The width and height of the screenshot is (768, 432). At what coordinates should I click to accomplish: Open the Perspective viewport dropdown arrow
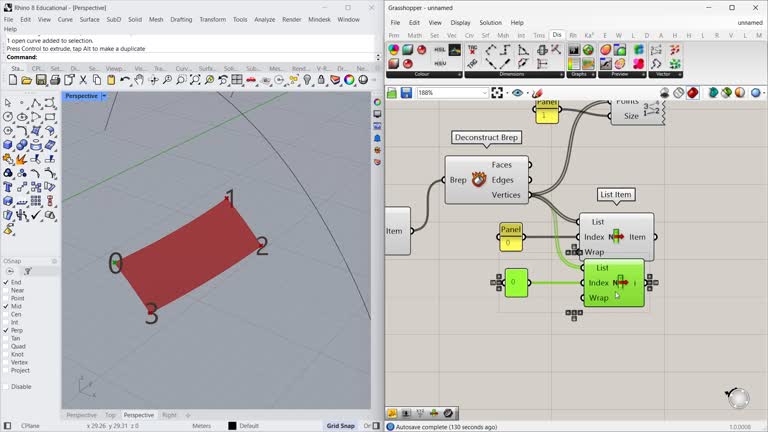pyautogui.click(x=104, y=96)
